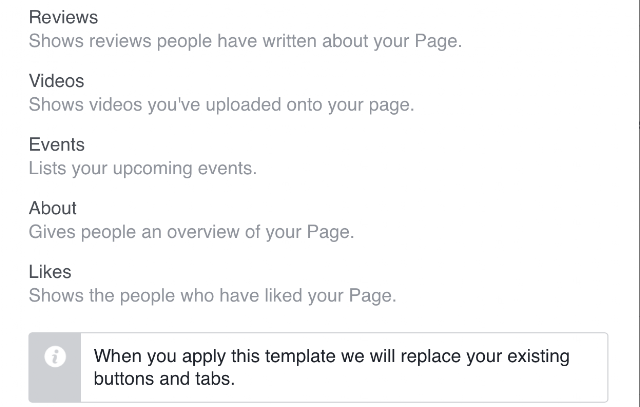
Task: Select the Reviews tab heading
Action: point(63,18)
